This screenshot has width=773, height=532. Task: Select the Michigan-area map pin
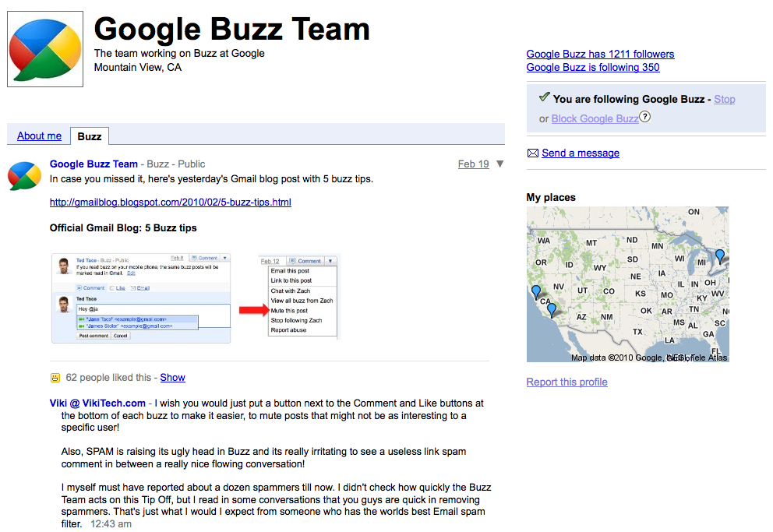[719, 255]
